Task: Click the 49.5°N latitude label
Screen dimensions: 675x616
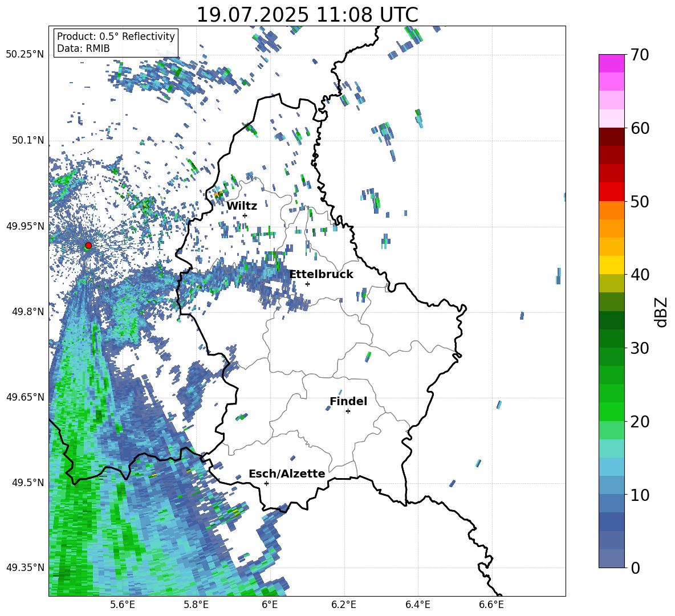Action: [x=29, y=482]
